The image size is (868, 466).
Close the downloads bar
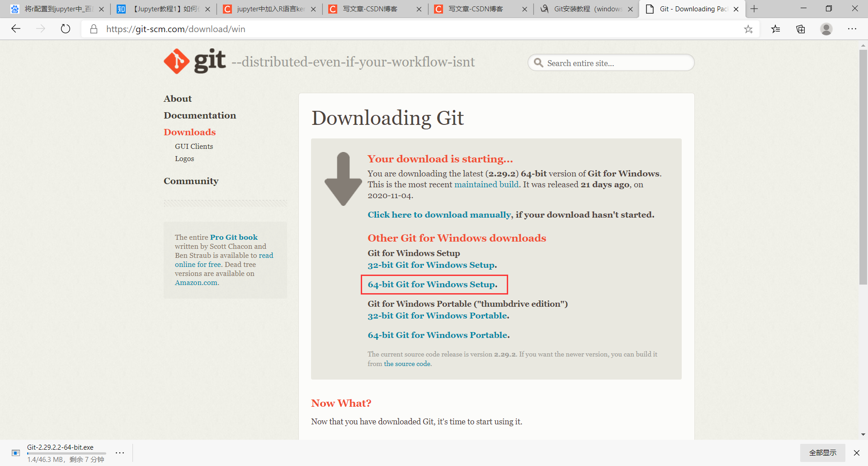(x=856, y=452)
